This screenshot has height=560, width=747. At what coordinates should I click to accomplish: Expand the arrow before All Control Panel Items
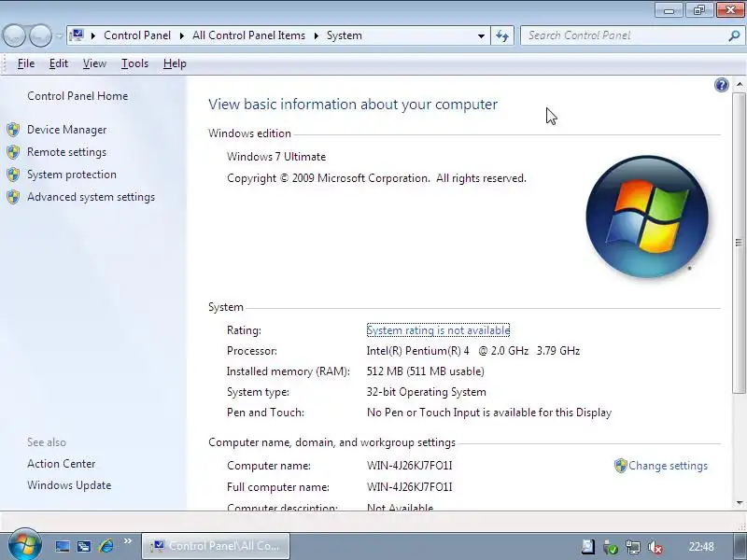click(x=182, y=35)
